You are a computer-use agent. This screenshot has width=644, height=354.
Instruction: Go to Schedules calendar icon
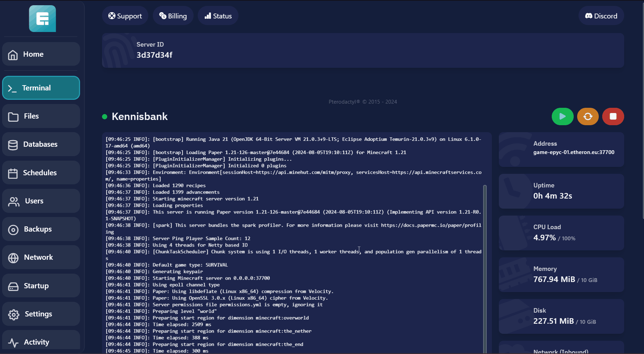click(x=13, y=173)
